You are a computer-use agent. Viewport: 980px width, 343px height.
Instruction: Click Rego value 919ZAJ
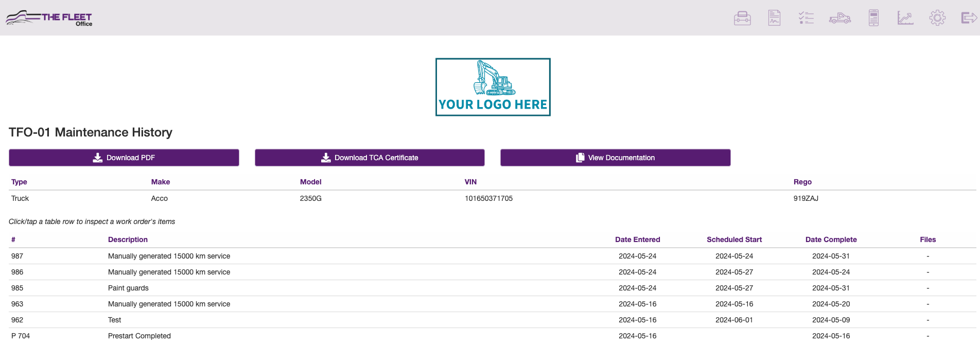(806, 198)
